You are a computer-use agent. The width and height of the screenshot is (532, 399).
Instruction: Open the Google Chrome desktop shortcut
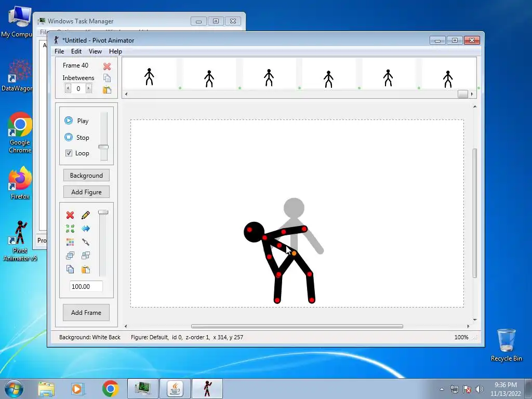(20, 132)
